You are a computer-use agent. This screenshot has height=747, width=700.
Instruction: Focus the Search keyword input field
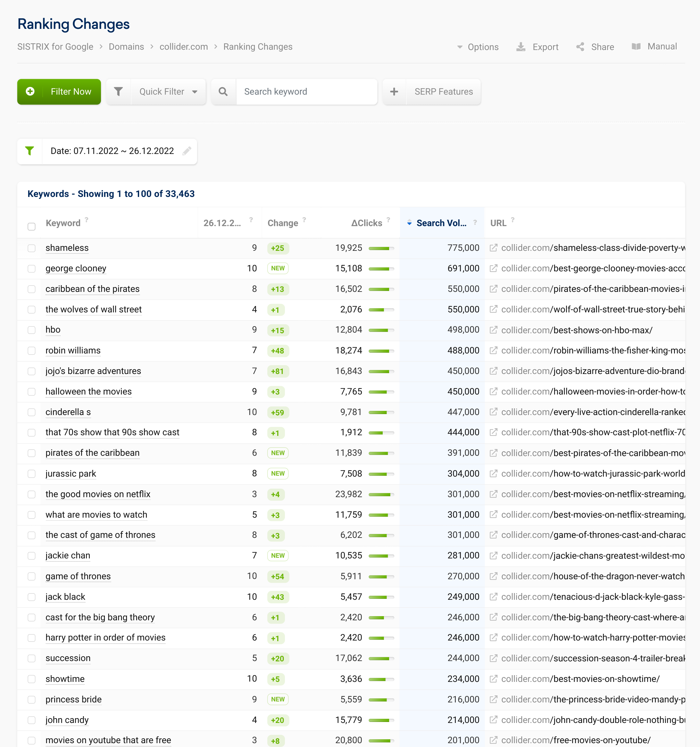(306, 92)
